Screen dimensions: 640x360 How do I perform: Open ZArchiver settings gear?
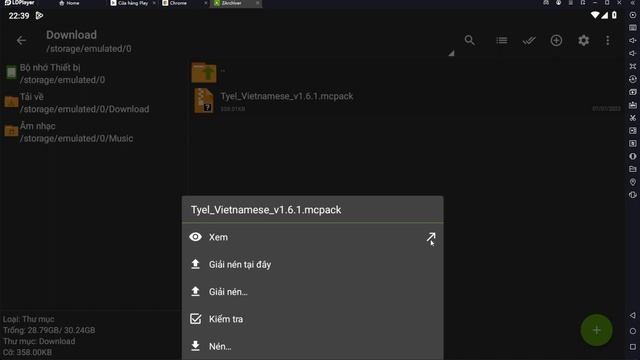(x=584, y=40)
